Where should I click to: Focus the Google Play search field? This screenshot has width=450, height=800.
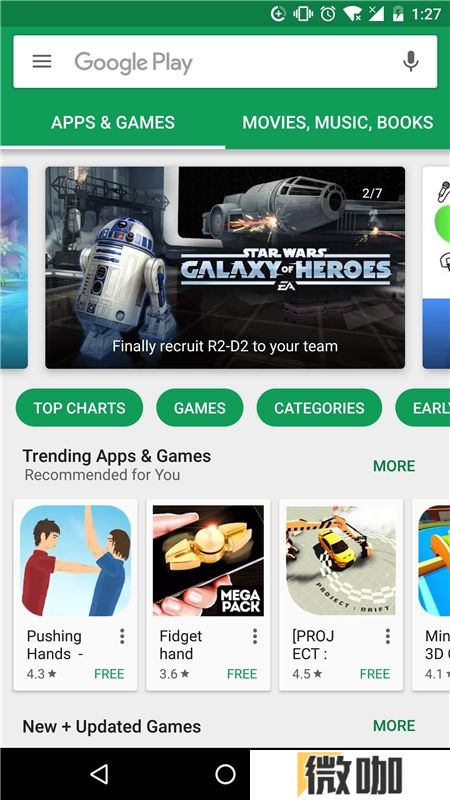click(225, 62)
